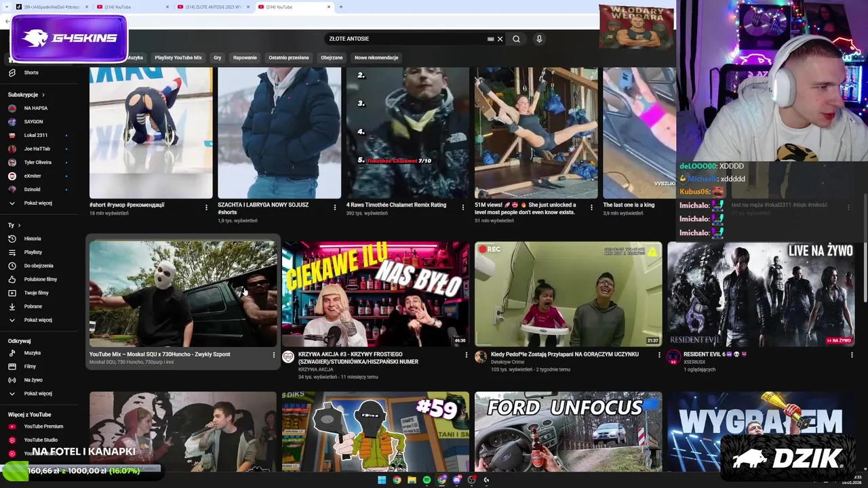Screen dimensions: 868x488
Task: Clear the search field with X
Action: coord(500,39)
